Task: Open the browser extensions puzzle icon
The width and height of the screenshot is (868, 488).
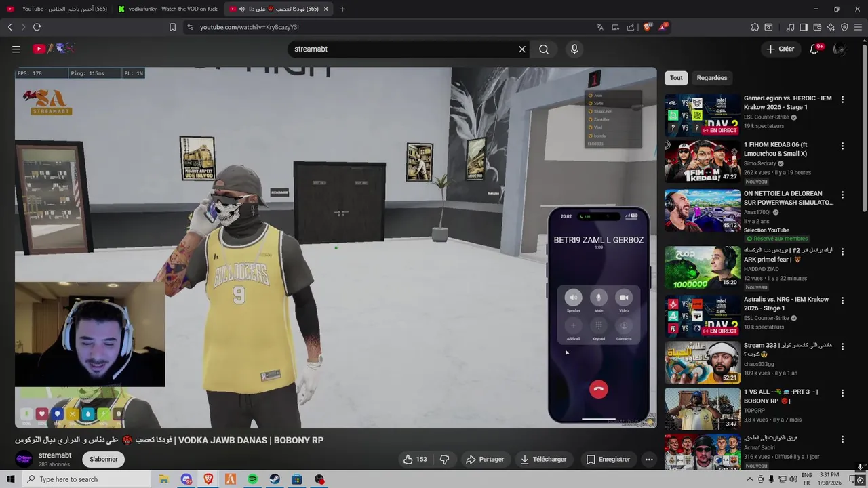Action: pyautogui.click(x=755, y=27)
